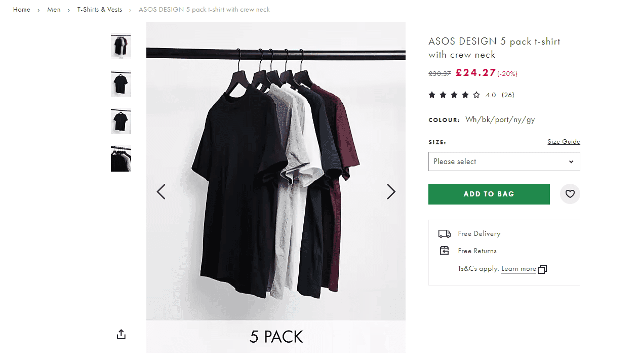This screenshot has width=639, height=364.
Task: Click the heart icon to save item
Action: coord(570,194)
